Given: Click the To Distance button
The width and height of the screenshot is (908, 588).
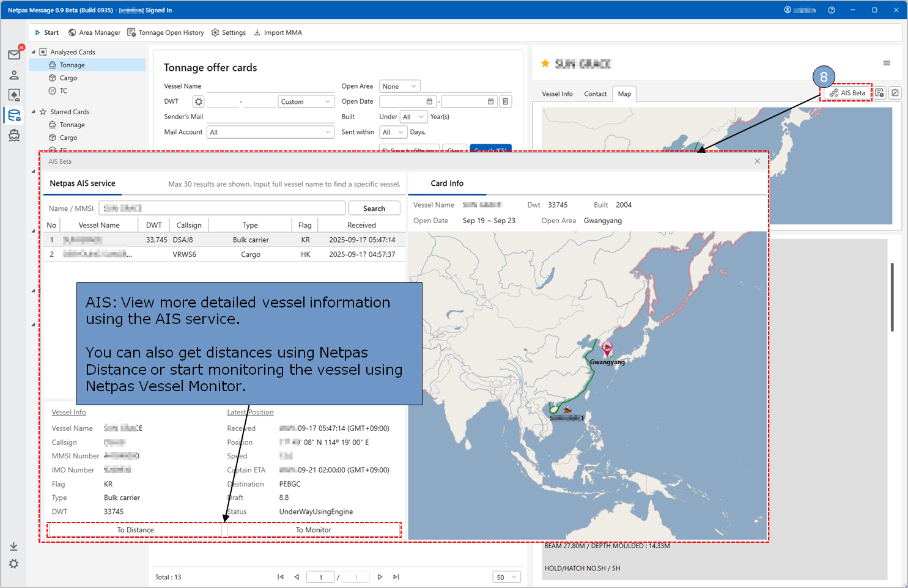Looking at the screenshot, I should pyautogui.click(x=135, y=530).
